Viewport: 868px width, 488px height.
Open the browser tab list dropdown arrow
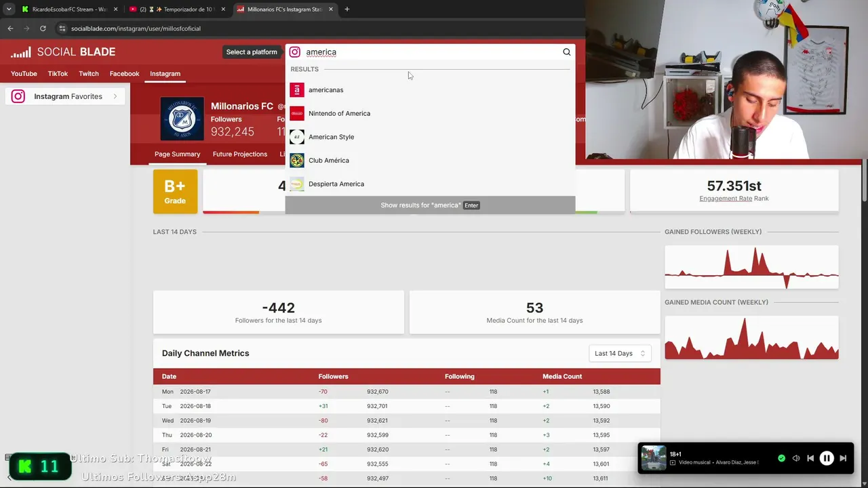coord(9,9)
